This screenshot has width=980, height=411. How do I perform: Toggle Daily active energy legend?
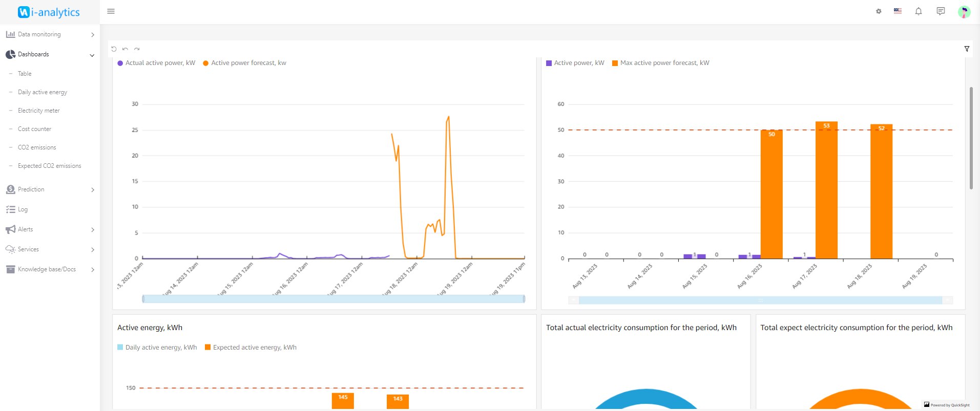pos(157,347)
